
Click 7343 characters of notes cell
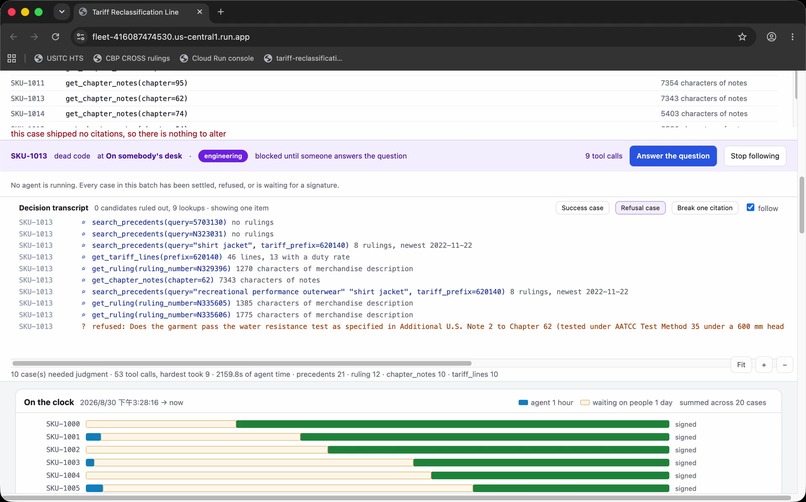coord(704,99)
